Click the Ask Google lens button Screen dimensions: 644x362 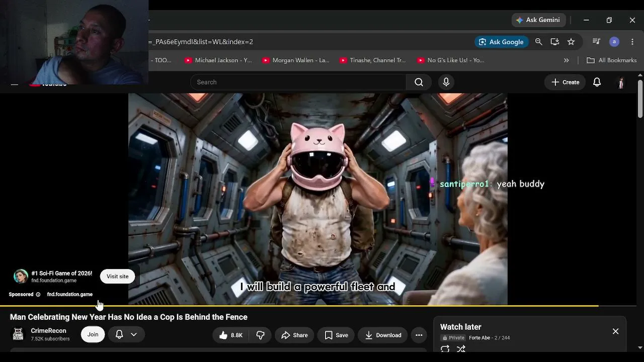point(501,42)
